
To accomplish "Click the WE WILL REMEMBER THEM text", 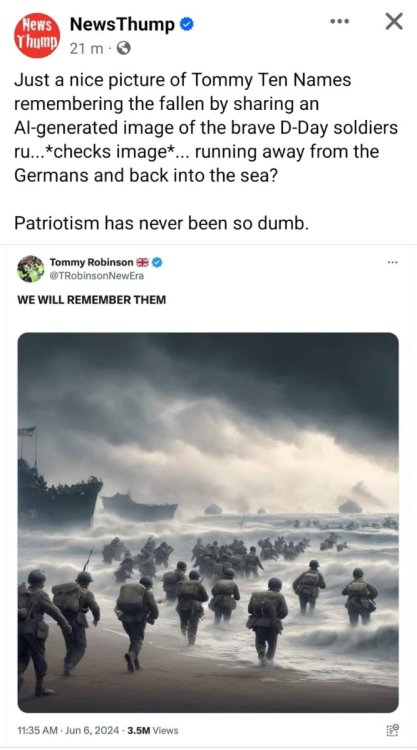I will click(x=91, y=300).
